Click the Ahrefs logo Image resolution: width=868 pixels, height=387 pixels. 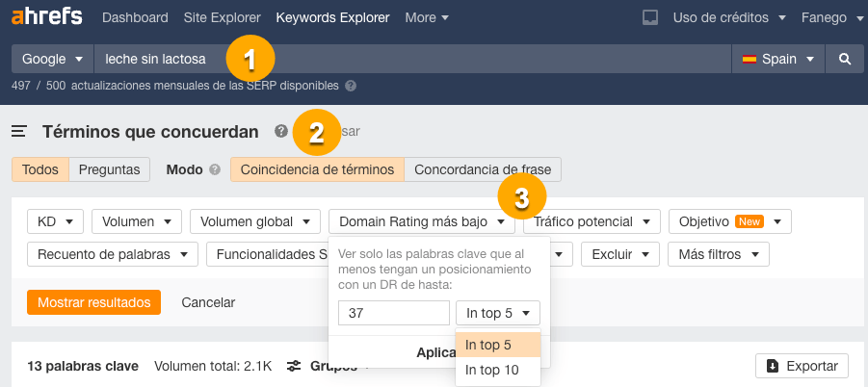click(x=47, y=17)
